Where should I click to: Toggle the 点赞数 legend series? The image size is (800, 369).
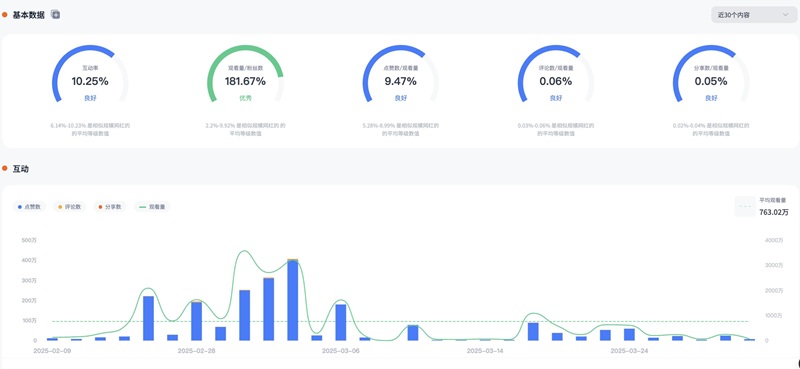click(x=29, y=207)
